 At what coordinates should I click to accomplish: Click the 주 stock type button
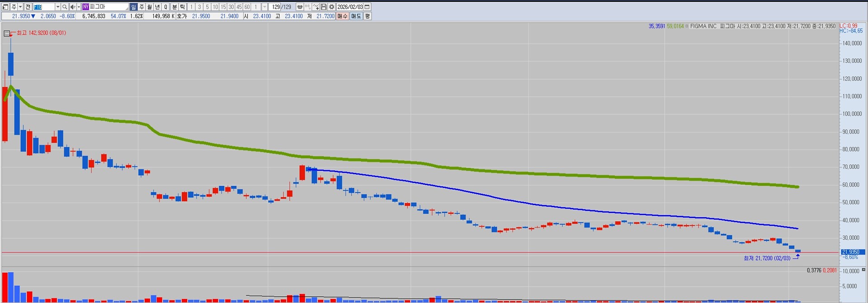(x=14, y=7)
